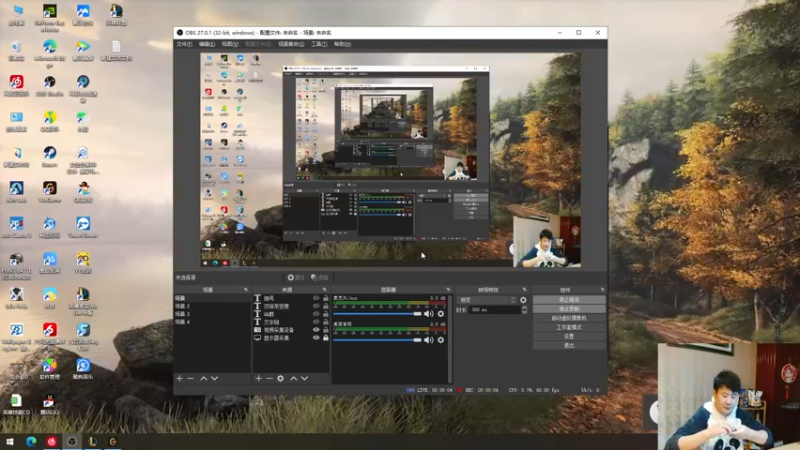Increase the 时长 duration with stepper arrow
800x450 pixels.
pos(524,308)
